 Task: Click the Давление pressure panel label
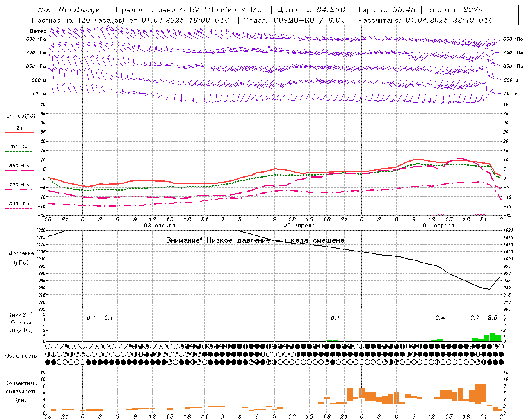[21, 253]
